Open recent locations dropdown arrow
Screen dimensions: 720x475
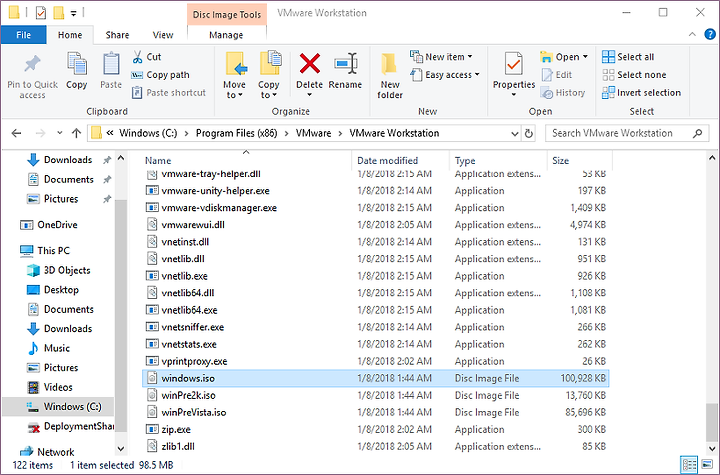(60, 133)
